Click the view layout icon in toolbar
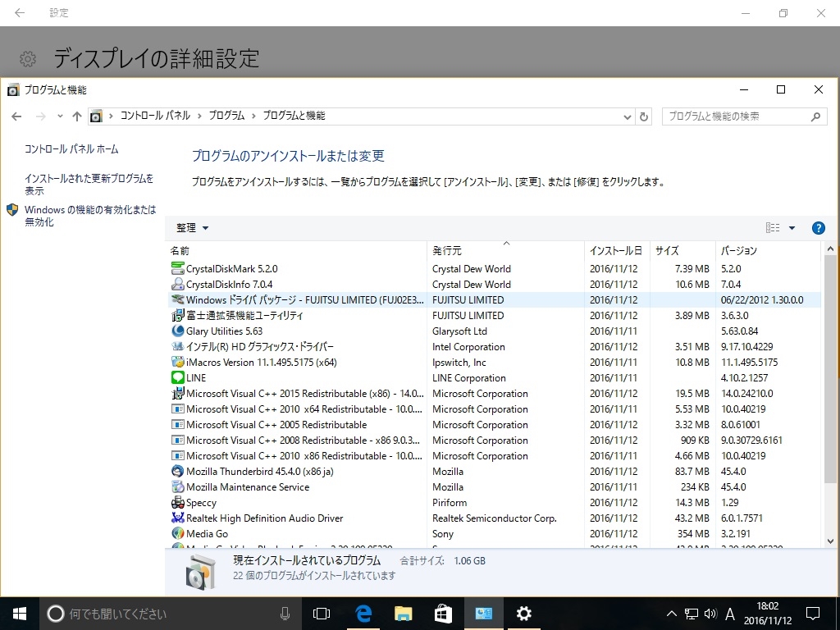Viewport: 840px width, 630px height. point(773,228)
